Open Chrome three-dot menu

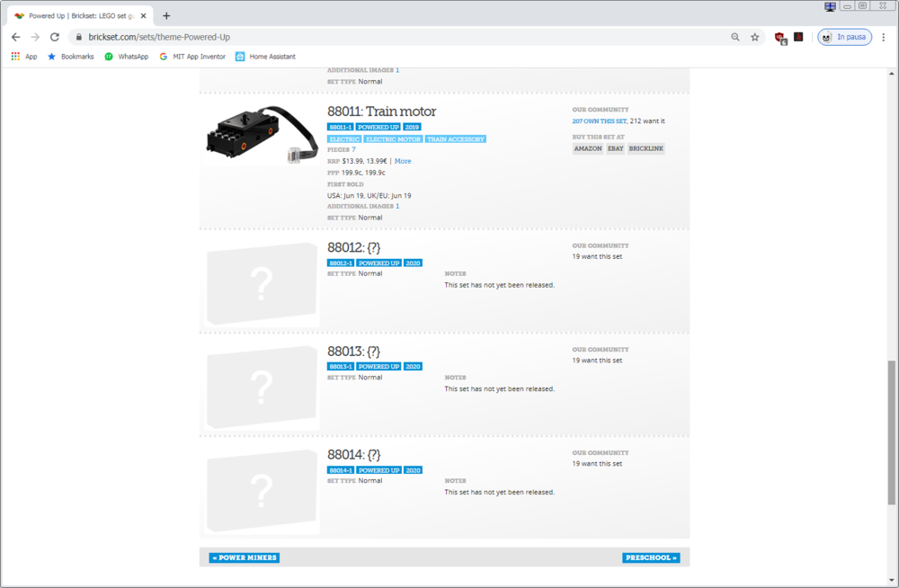[x=883, y=37]
